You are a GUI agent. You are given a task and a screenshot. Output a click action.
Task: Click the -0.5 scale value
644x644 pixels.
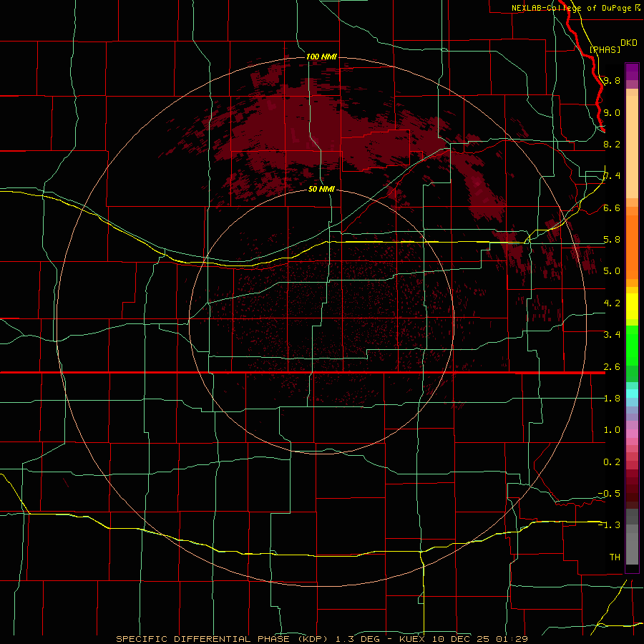[609, 494]
